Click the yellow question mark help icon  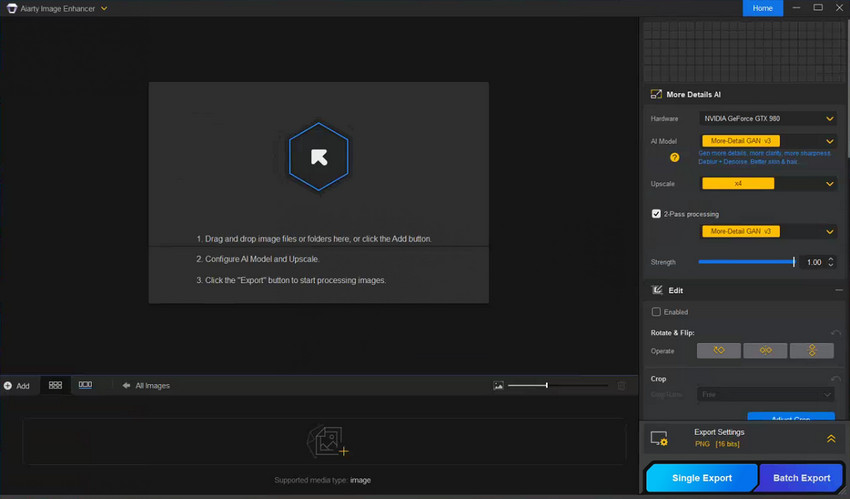click(674, 158)
